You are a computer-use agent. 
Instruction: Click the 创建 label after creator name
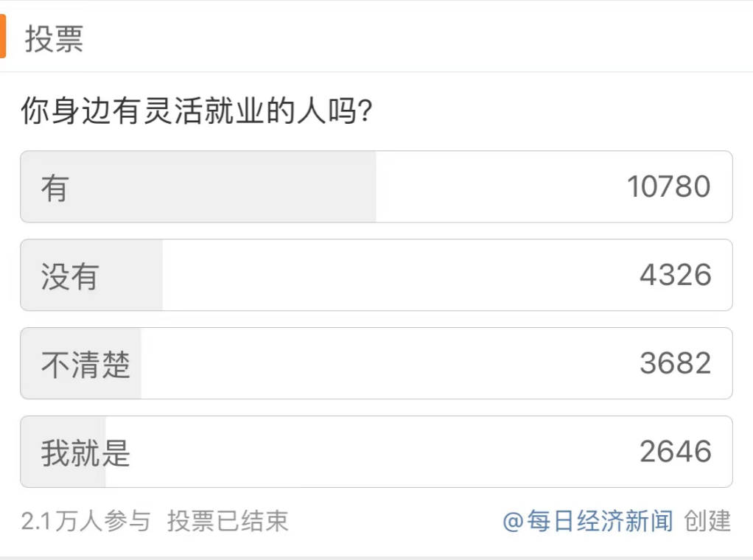pyautogui.click(x=707, y=521)
